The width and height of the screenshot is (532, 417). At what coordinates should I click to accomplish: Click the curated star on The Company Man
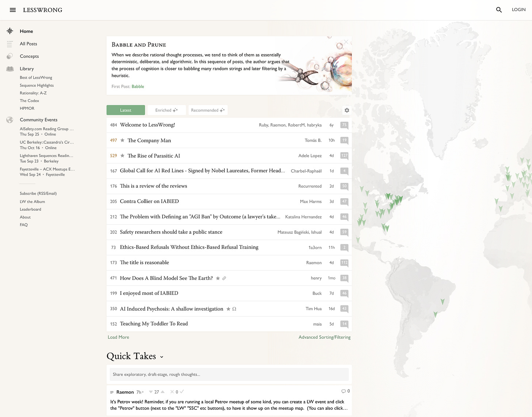click(x=122, y=140)
